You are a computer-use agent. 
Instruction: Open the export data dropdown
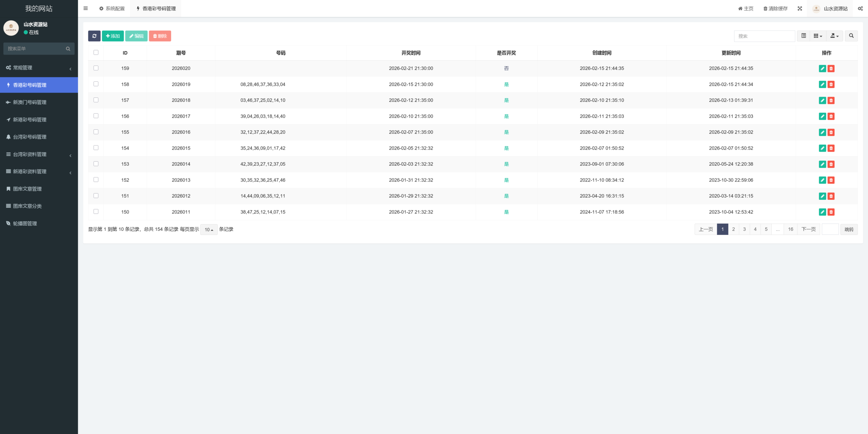click(834, 36)
